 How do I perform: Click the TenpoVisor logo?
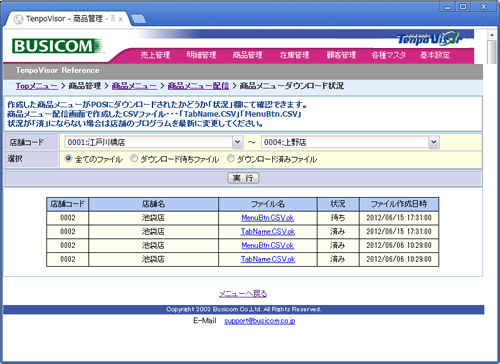tap(429, 38)
